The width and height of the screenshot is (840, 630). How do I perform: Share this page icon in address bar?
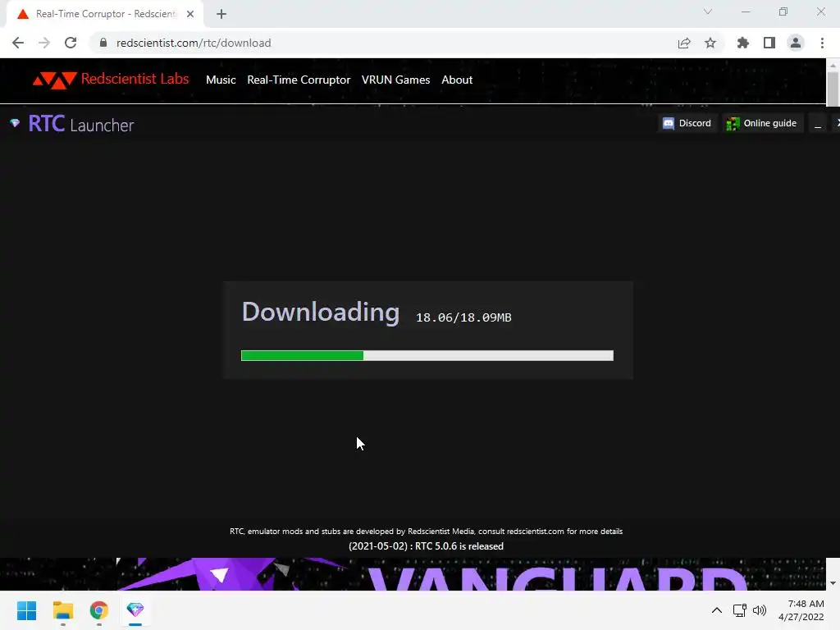point(684,43)
